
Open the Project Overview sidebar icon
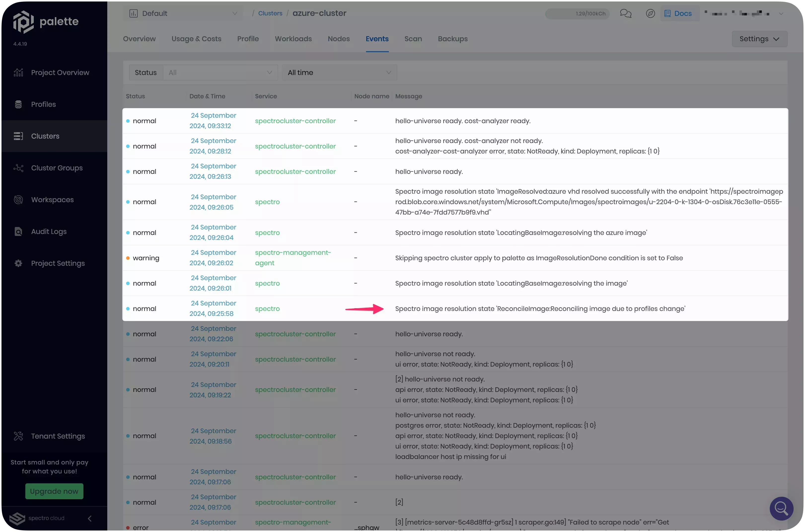19,72
